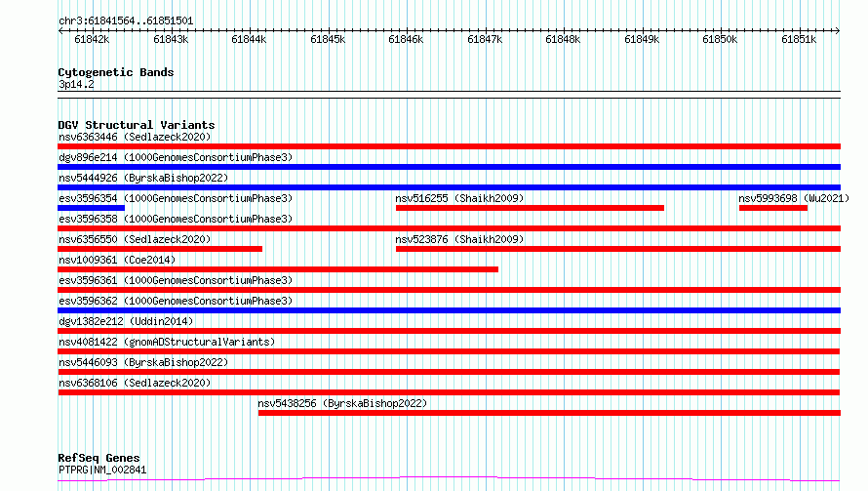Click the PTPRG|NM_002841 gene label
This screenshot has width=868, height=491.
102,470
